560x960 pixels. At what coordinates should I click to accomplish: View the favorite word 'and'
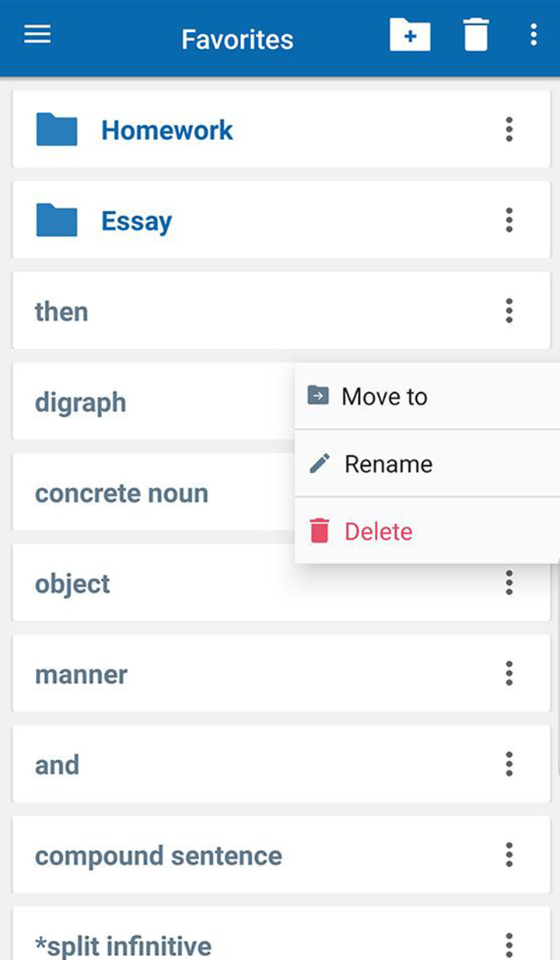coord(58,765)
